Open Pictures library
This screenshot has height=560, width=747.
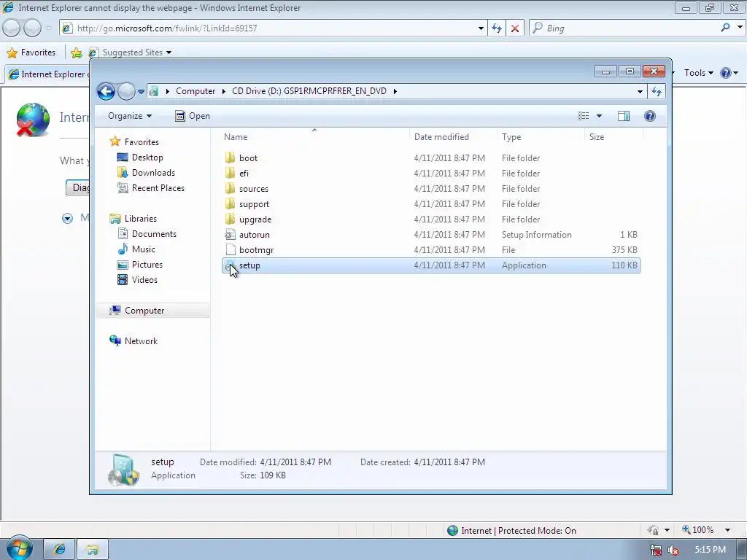click(139, 264)
